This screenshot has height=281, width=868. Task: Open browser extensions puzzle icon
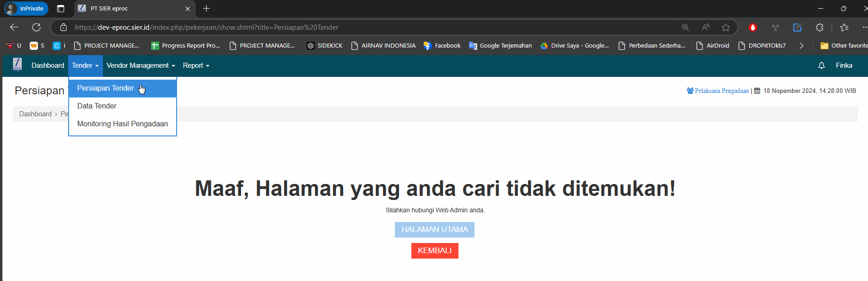[x=819, y=27]
